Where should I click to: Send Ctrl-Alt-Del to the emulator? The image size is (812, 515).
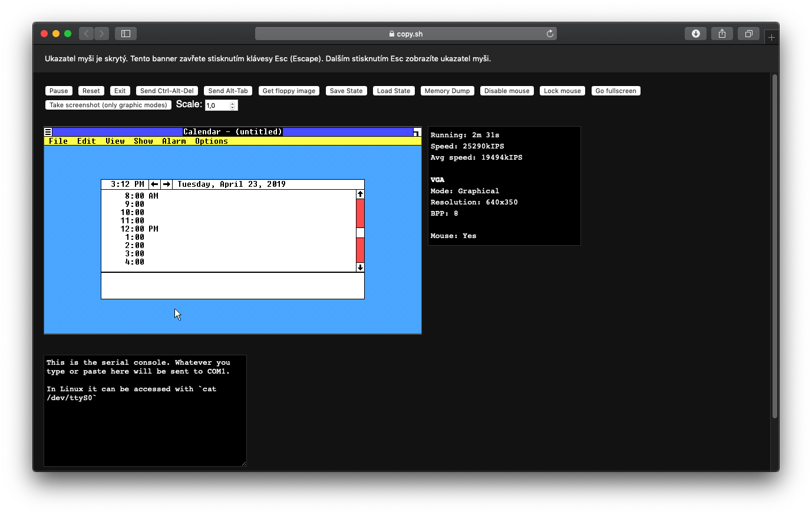pyautogui.click(x=167, y=91)
